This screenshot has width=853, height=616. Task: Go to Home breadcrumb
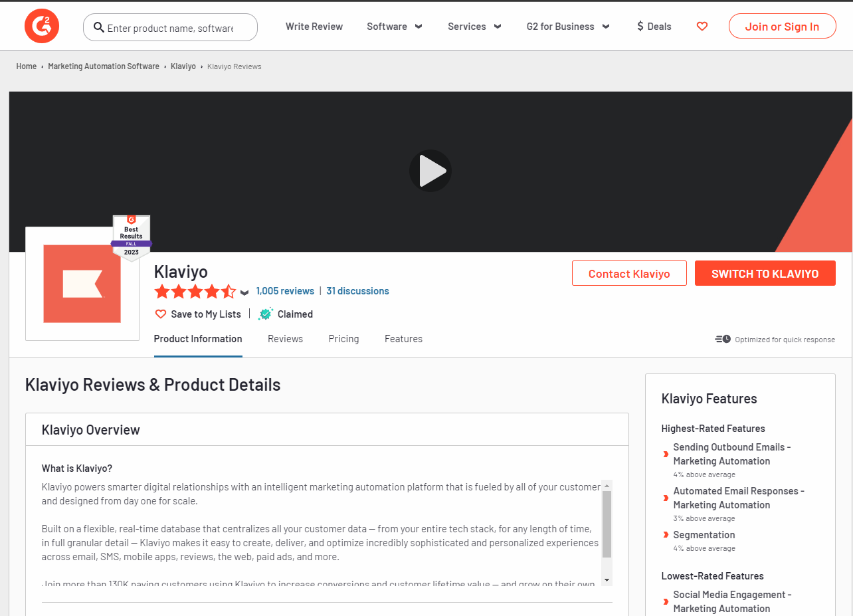(27, 66)
